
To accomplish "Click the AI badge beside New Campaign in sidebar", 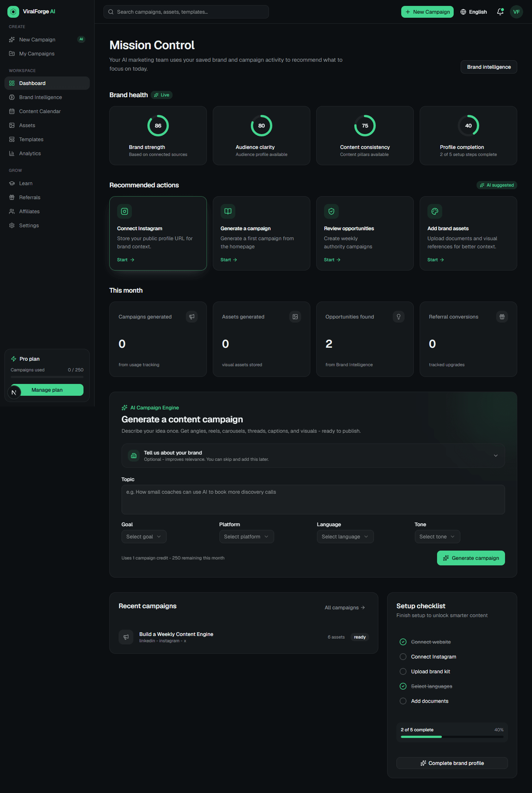I will (81, 39).
